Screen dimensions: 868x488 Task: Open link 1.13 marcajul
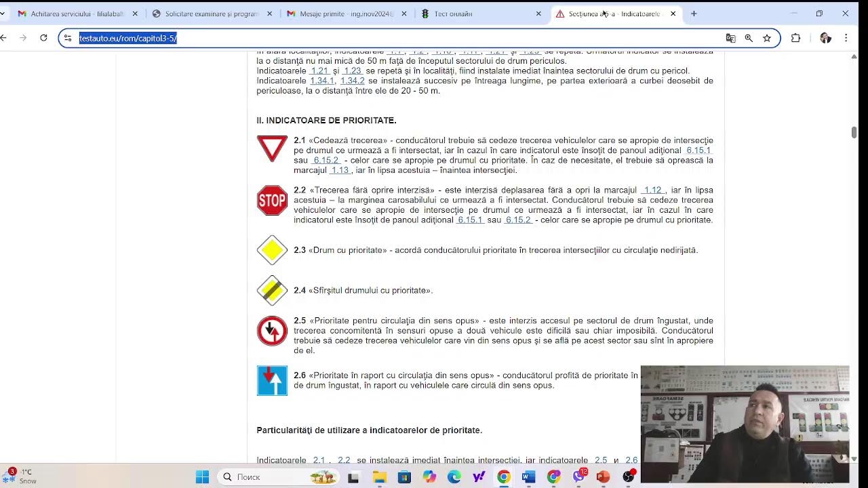340,170
